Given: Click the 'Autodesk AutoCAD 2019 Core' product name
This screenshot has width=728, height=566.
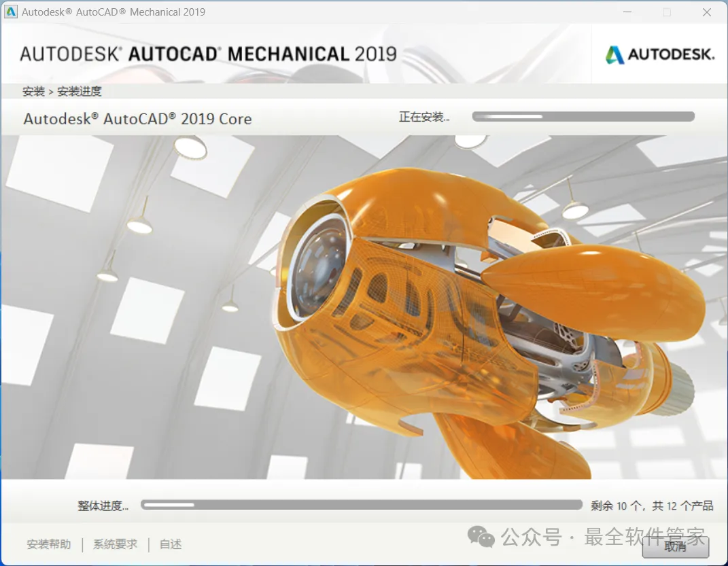Looking at the screenshot, I should tap(137, 119).
